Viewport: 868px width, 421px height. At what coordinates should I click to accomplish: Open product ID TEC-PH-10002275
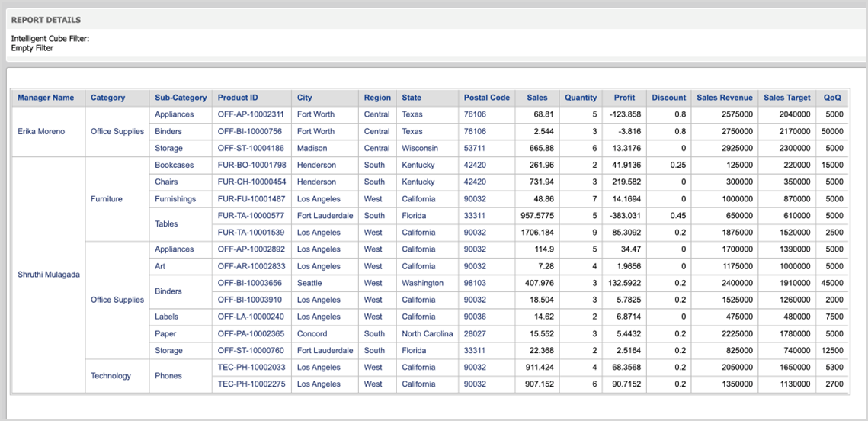tap(251, 384)
